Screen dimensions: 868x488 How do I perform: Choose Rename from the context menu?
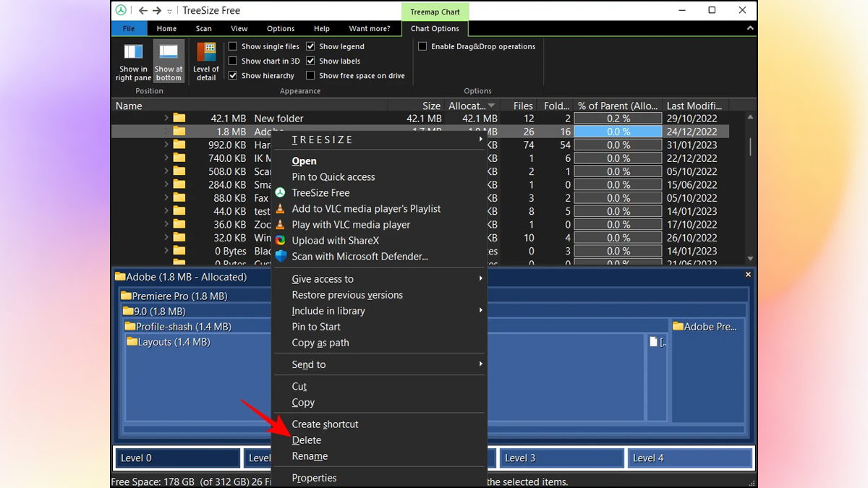310,456
